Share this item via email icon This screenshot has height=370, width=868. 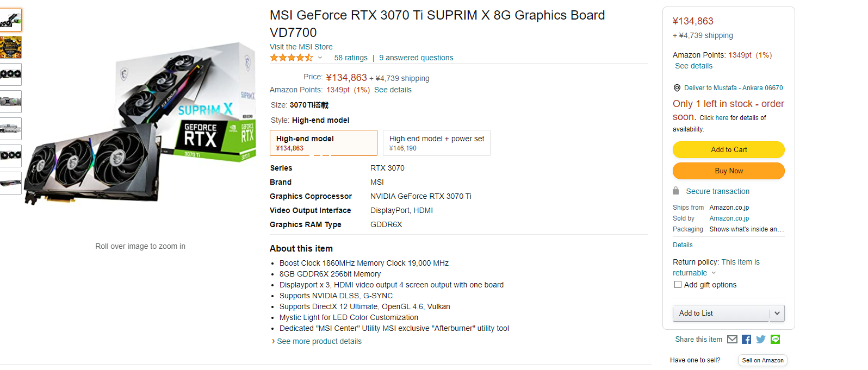[732, 340]
